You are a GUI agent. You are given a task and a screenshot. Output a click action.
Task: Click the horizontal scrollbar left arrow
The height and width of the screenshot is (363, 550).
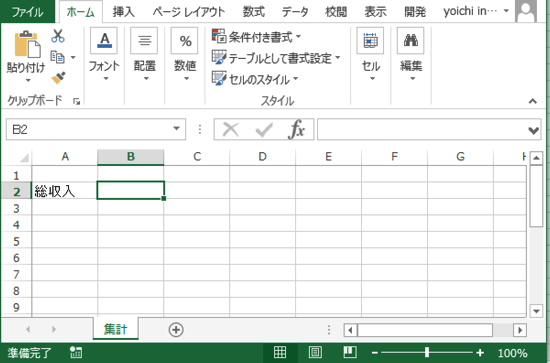click(350, 330)
